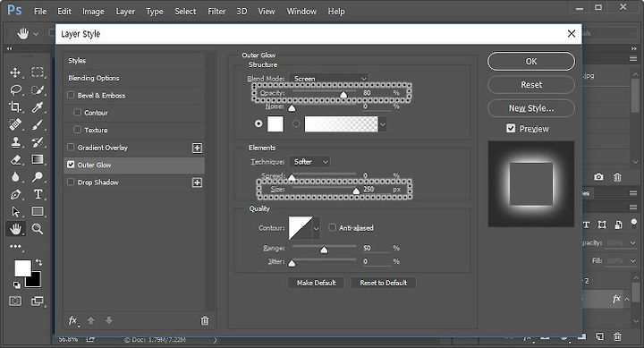This screenshot has width=644, height=348.
Task: Uncheck the Outer Glow checkbox
Action: pos(71,165)
